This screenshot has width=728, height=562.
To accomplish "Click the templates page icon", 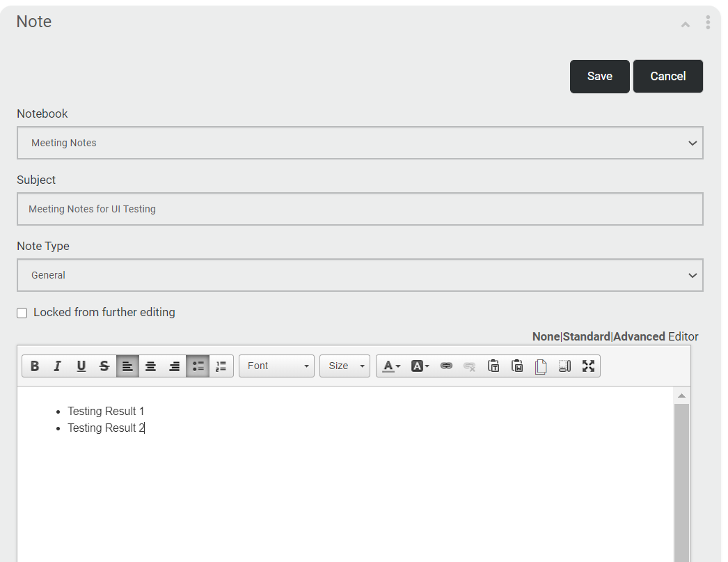I will (540, 366).
